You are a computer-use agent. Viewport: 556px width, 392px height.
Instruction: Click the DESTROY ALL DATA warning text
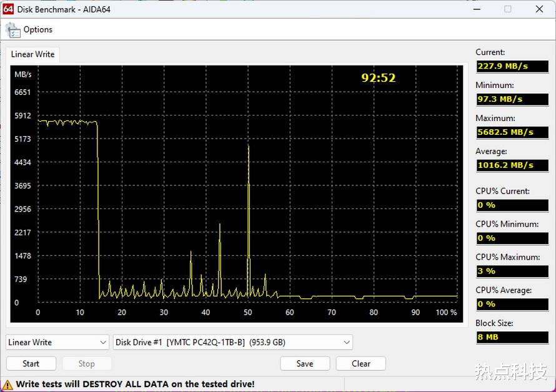click(135, 385)
